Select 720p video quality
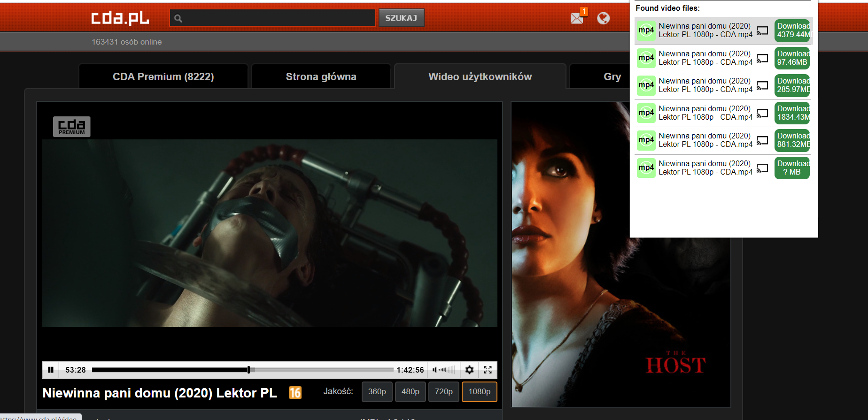 pos(444,391)
